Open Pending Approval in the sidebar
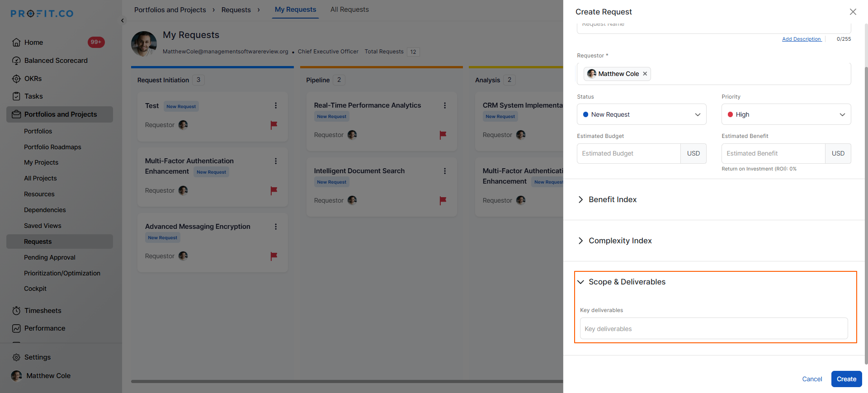The height and width of the screenshot is (393, 868). point(50,257)
